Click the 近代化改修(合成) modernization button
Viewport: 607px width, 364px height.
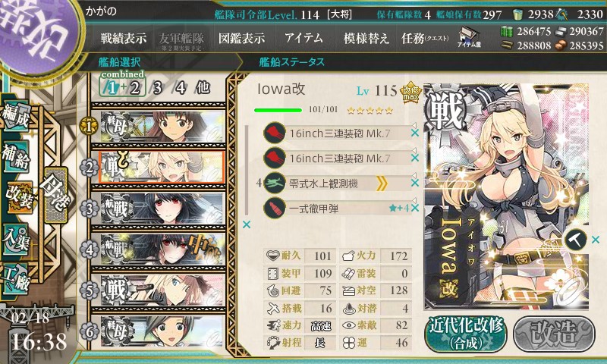[x=466, y=334]
